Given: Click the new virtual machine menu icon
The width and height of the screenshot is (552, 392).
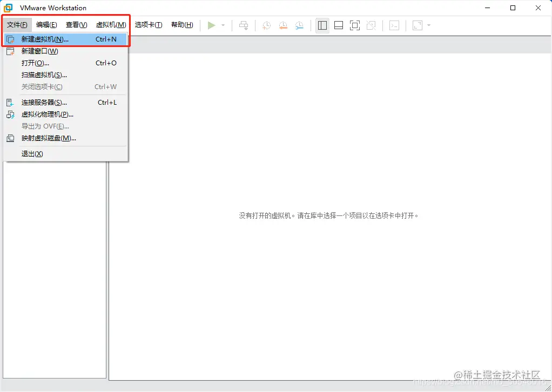Looking at the screenshot, I should pyautogui.click(x=11, y=39).
